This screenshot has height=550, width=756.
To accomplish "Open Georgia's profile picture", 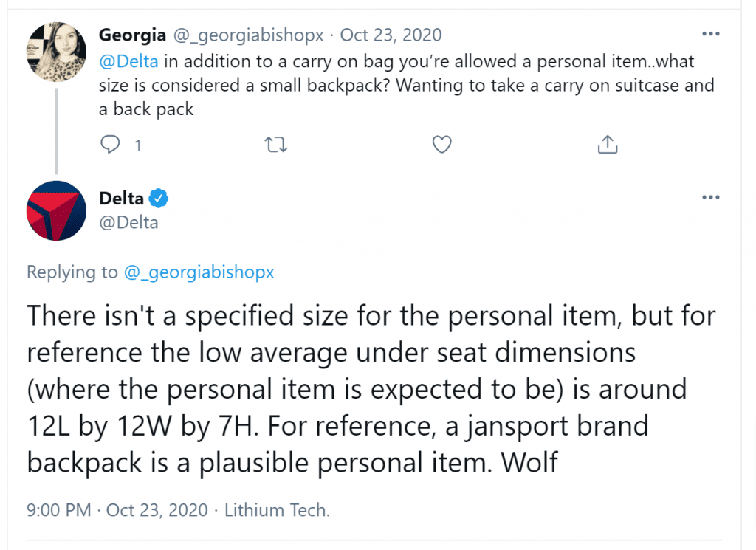I will point(56,52).
